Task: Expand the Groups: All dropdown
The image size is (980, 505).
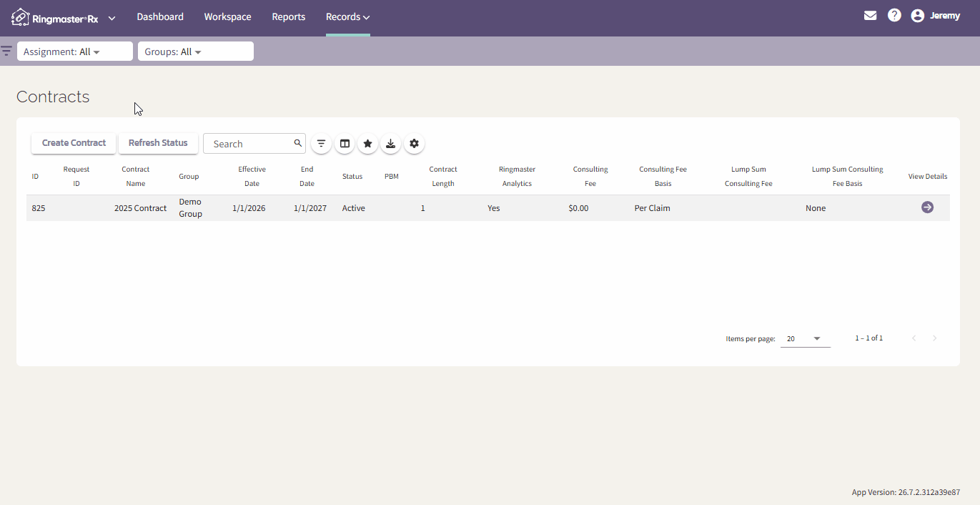Action: click(x=196, y=52)
